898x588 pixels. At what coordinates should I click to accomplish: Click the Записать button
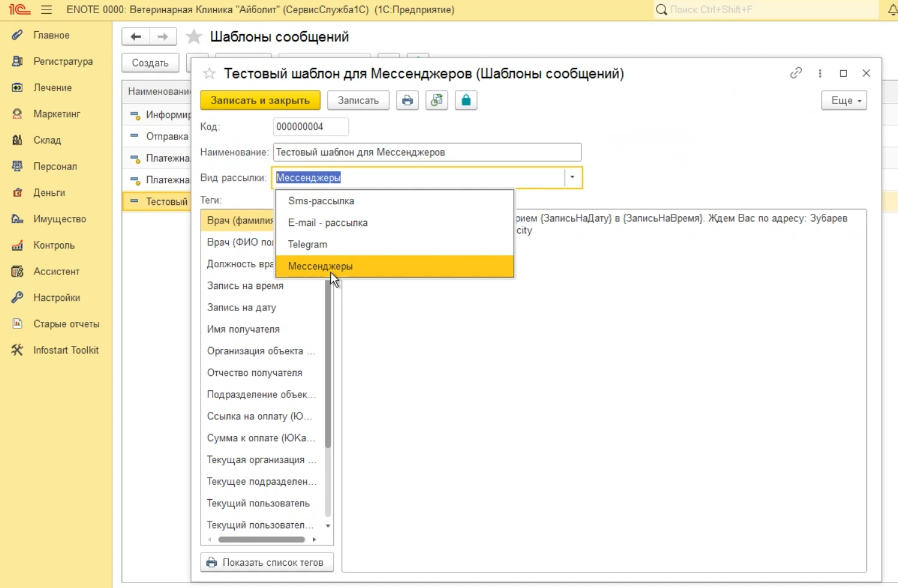coord(358,100)
